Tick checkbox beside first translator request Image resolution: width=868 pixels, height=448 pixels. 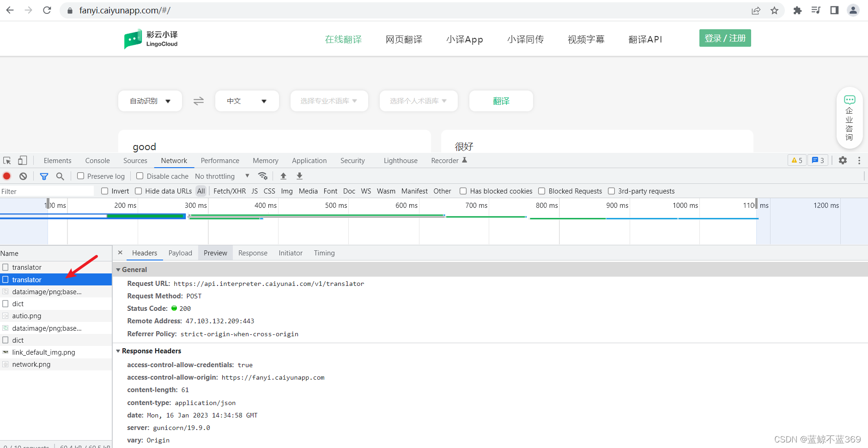click(x=6, y=267)
